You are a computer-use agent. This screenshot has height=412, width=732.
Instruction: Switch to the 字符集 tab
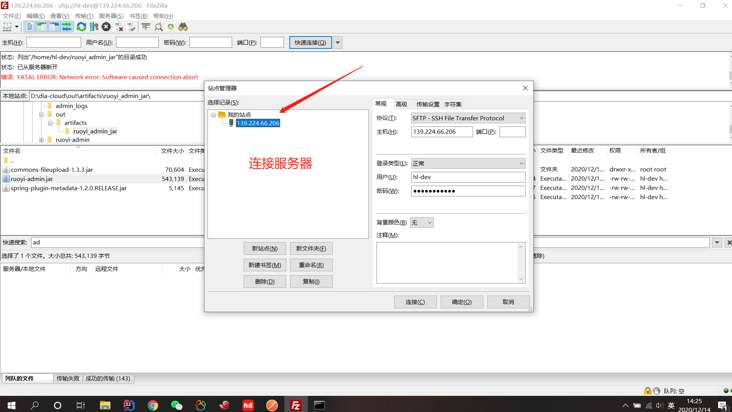coord(453,104)
